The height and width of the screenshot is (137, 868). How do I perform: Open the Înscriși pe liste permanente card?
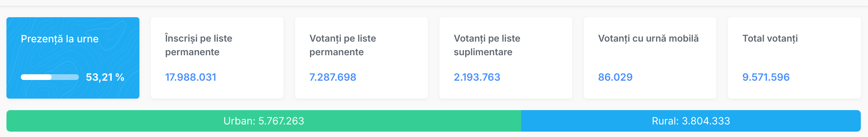(217, 58)
